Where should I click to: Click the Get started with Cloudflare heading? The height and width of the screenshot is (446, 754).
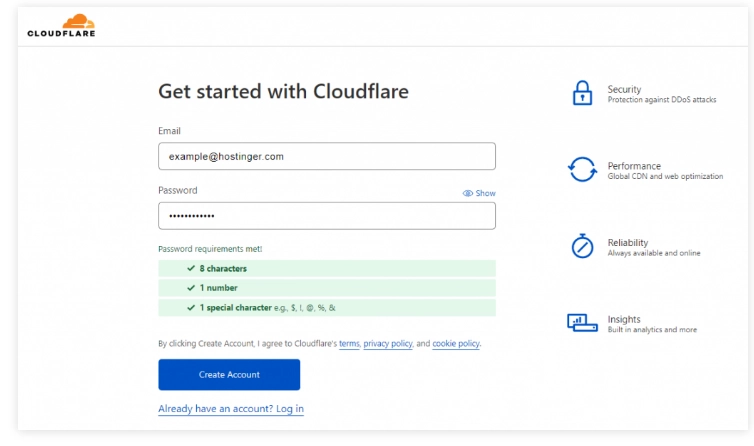coord(283,91)
